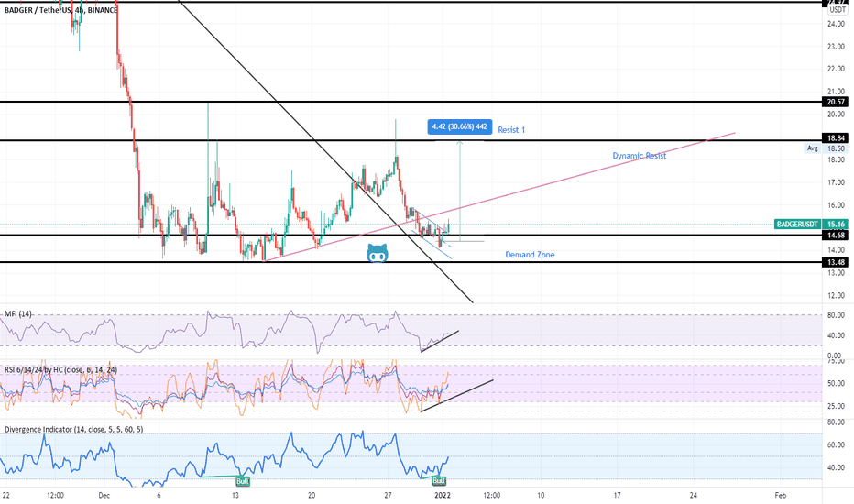The width and height of the screenshot is (854, 504).
Task: Click the 25.00 RSI pane axis value
Action: [x=836, y=407]
